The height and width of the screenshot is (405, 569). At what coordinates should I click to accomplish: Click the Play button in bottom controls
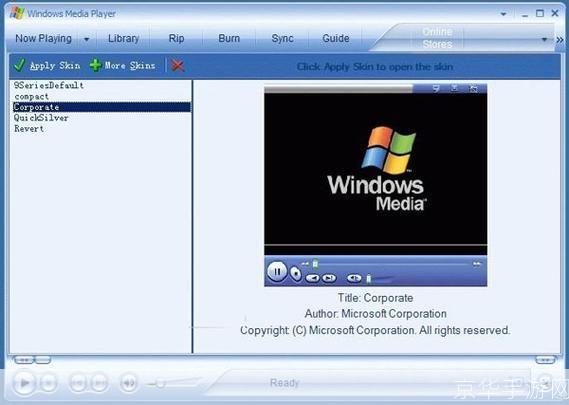(x=24, y=382)
